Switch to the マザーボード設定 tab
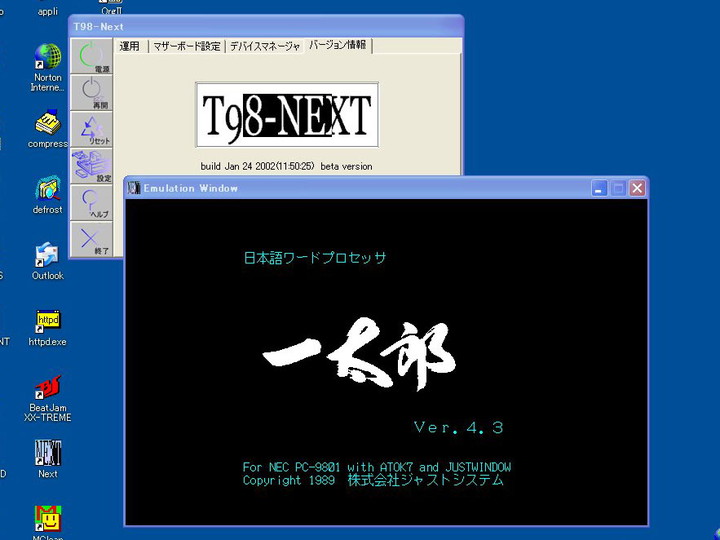Viewport: 720px width, 540px height. 187,46
